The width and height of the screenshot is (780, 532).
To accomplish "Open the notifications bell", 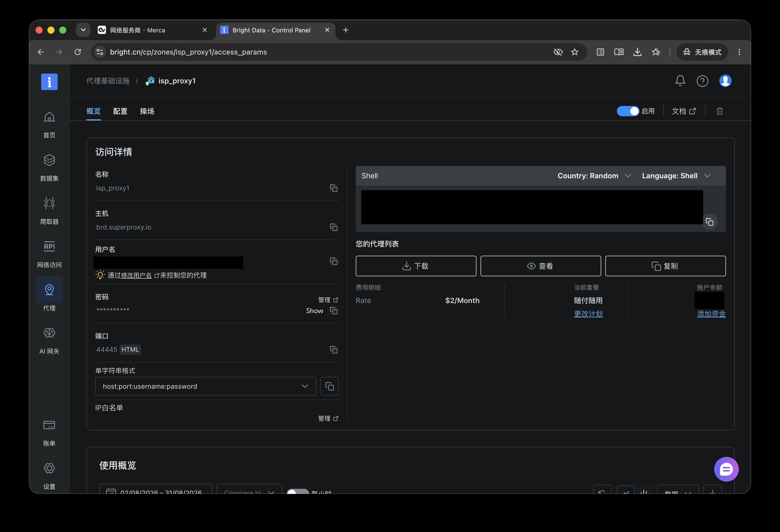I will [680, 81].
